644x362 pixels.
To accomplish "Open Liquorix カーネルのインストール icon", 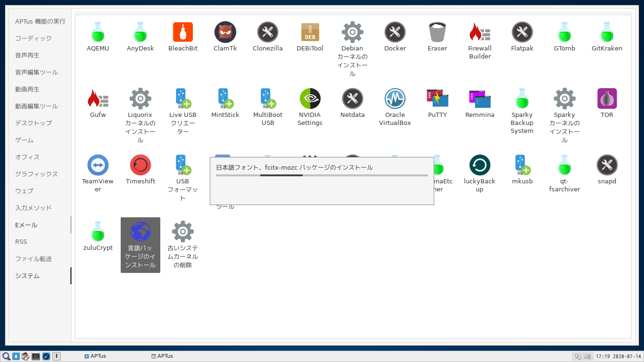I will pos(140,99).
